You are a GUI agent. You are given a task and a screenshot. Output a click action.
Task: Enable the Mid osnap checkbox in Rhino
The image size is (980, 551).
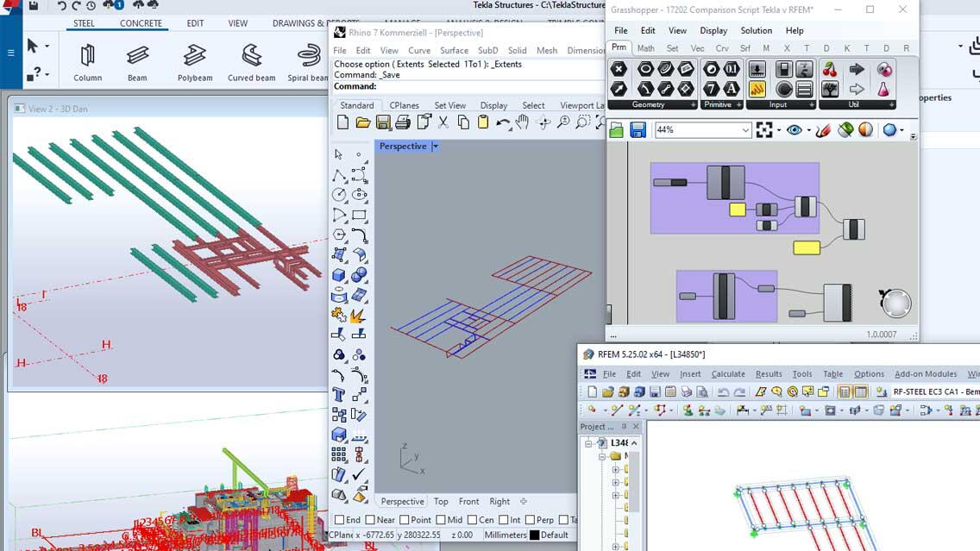[x=441, y=520]
